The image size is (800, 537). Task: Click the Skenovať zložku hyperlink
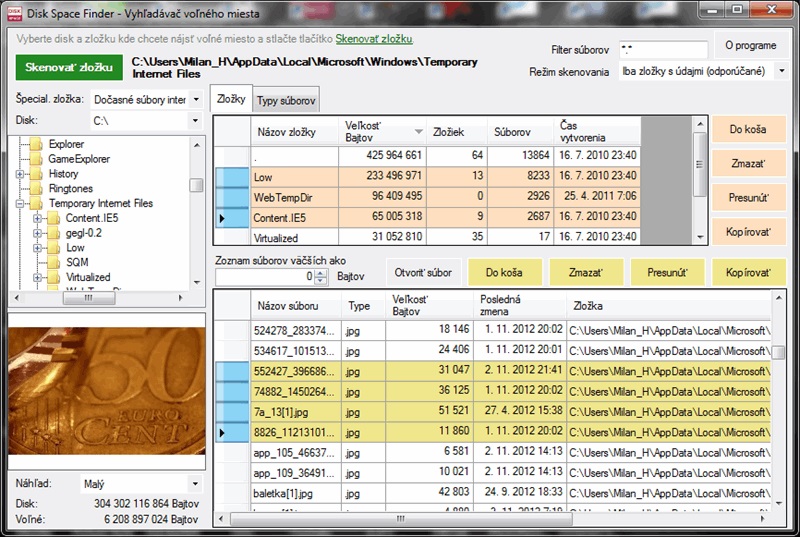click(374, 39)
